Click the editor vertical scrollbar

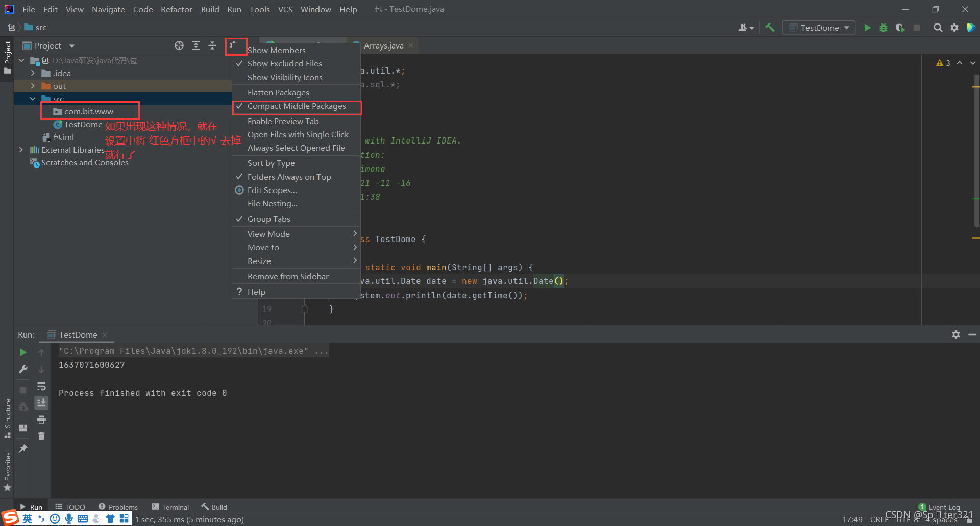point(976,151)
